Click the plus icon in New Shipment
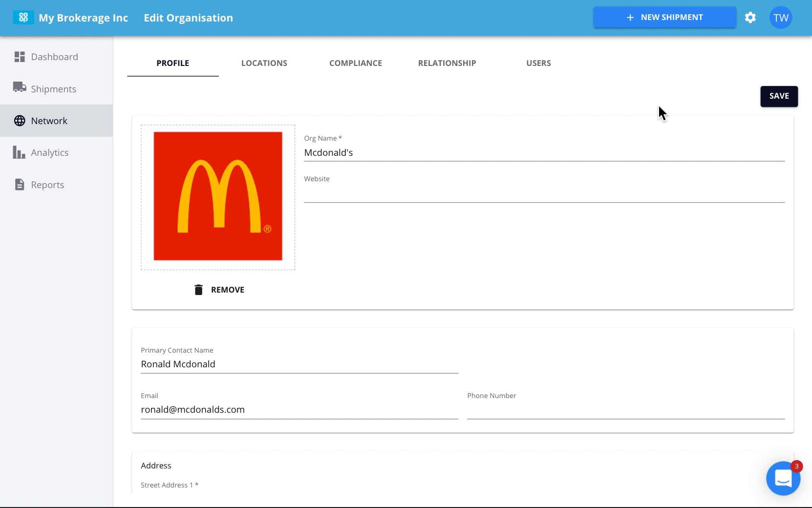Screen dimensions: 812x508 [x=630, y=18]
